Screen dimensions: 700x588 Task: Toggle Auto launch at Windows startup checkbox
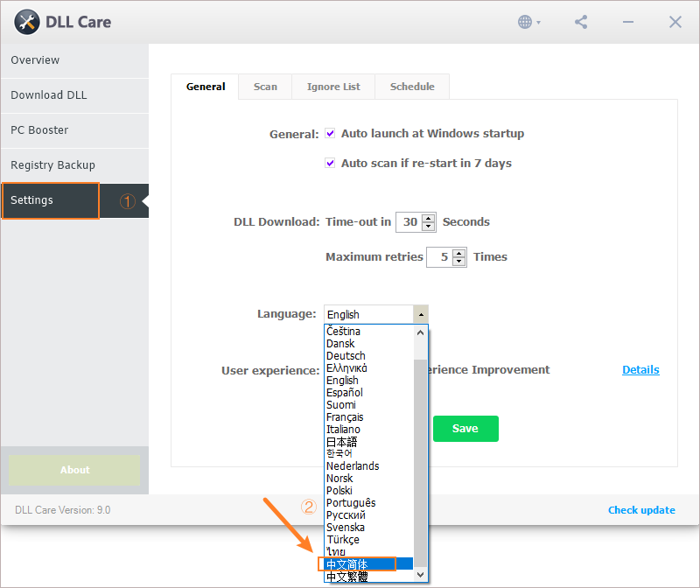330,133
